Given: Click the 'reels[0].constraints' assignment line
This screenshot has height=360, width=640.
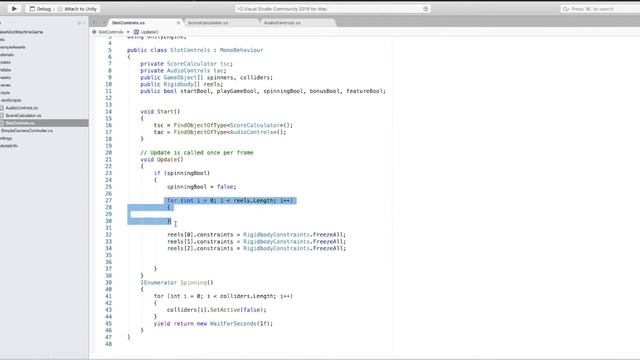Looking at the screenshot, I should tap(256, 235).
